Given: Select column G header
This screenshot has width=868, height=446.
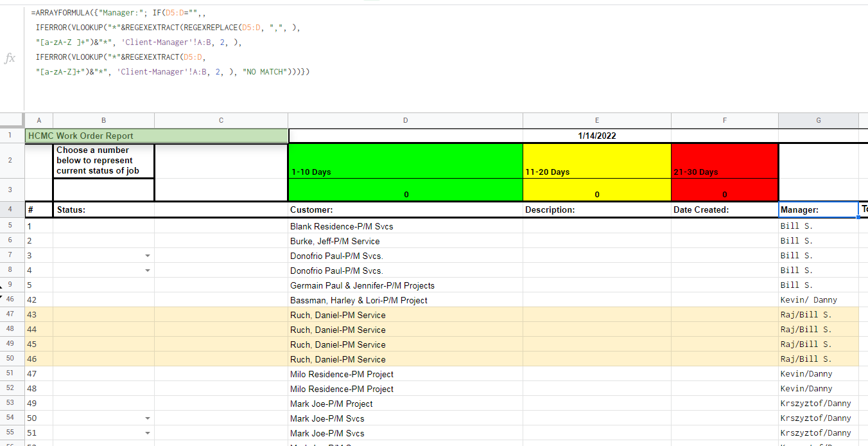Looking at the screenshot, I should [819, 120].
